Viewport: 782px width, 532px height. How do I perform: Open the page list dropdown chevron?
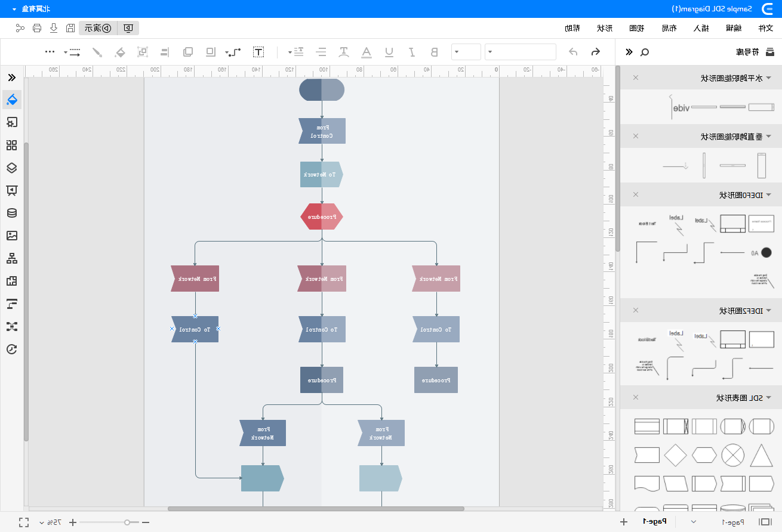pos(694,522)
